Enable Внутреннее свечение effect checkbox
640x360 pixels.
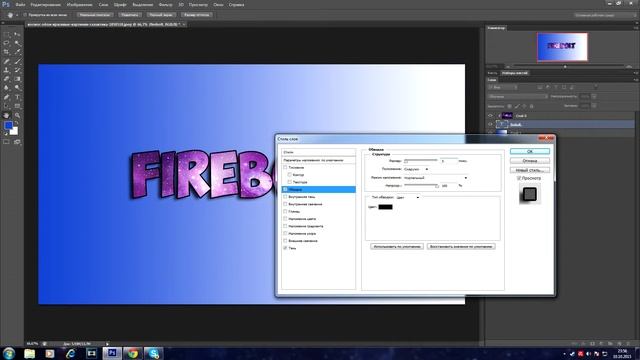point(285,204)
